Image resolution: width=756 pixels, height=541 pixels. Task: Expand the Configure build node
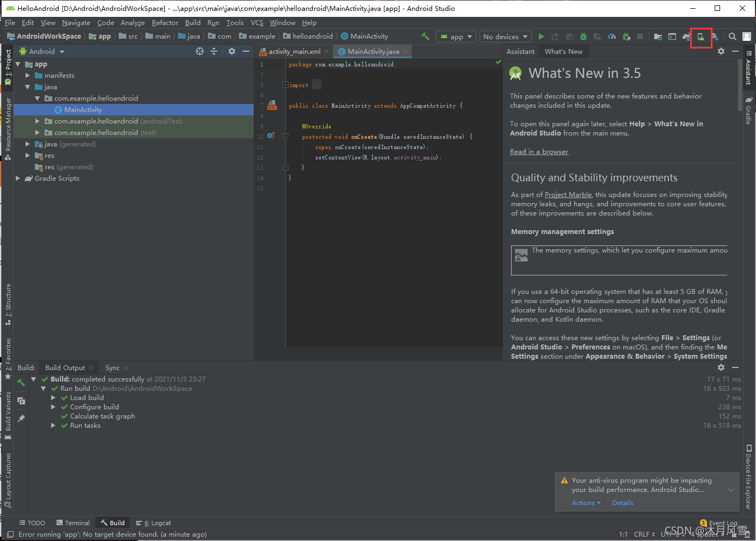pos(53,407)
